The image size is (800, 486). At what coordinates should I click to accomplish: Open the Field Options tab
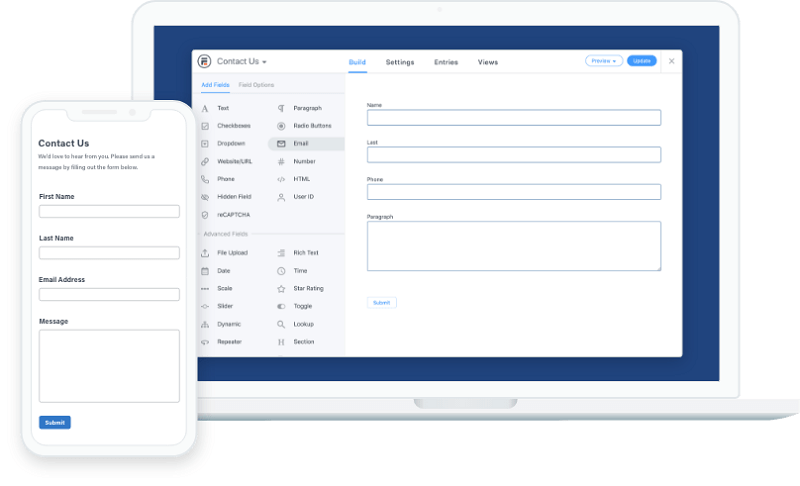256,85
